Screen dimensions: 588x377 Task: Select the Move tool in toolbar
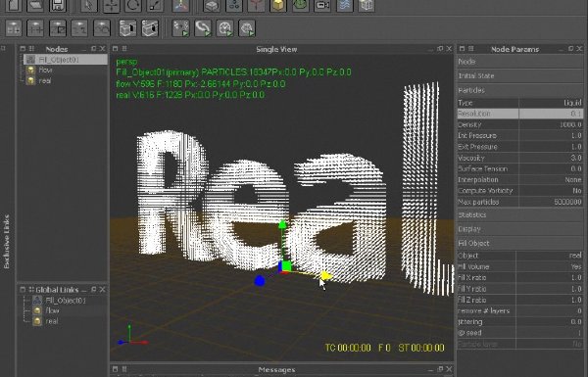(111, 6)
